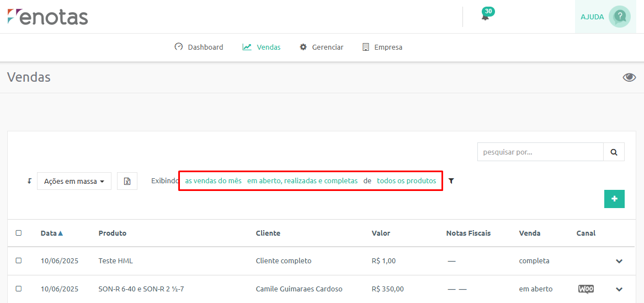Image resolution: width=644 pixels, height=303 pixels.
Task: Click the "todos os produtos" filter link
Action: [407, 180]
